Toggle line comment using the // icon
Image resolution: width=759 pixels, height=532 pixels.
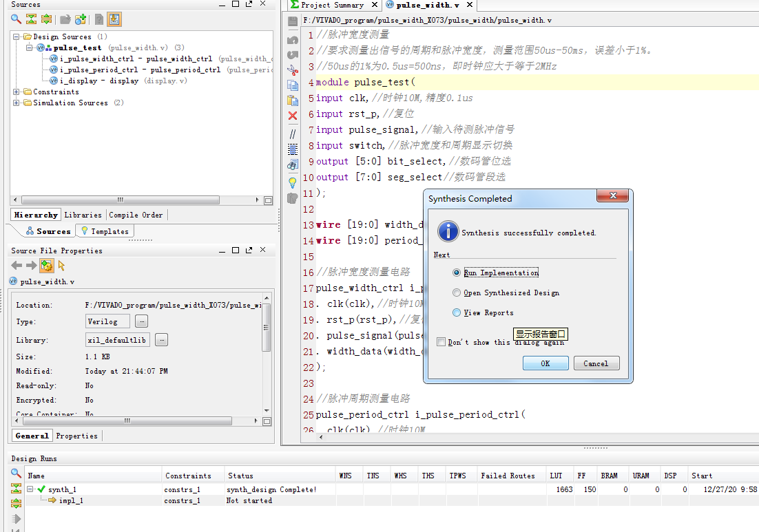293,132
